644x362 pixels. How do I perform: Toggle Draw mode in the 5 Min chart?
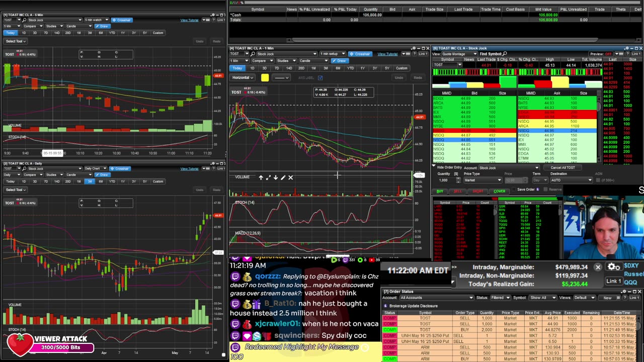coord(103,26)
